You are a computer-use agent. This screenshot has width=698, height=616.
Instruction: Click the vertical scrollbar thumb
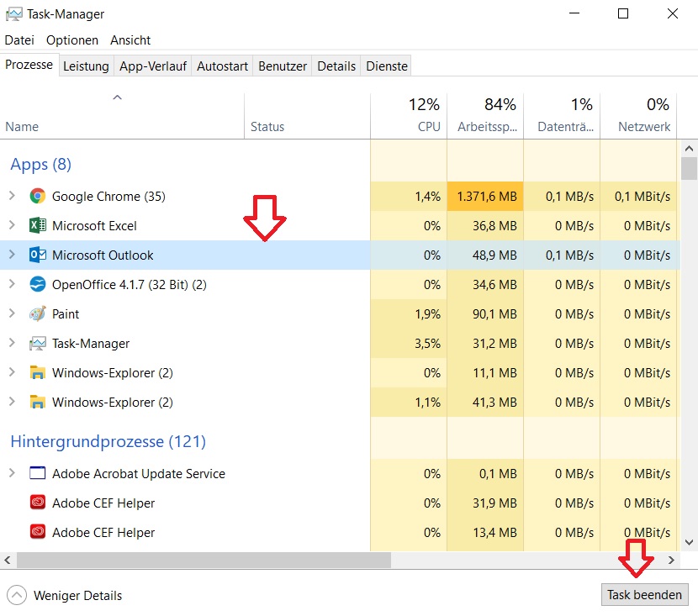pos(689,168)
